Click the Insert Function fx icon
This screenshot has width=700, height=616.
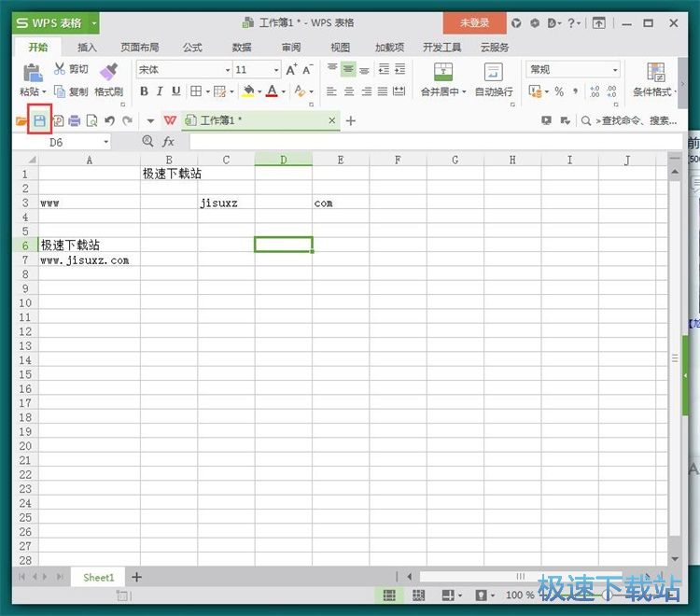(x=168, y=142)
